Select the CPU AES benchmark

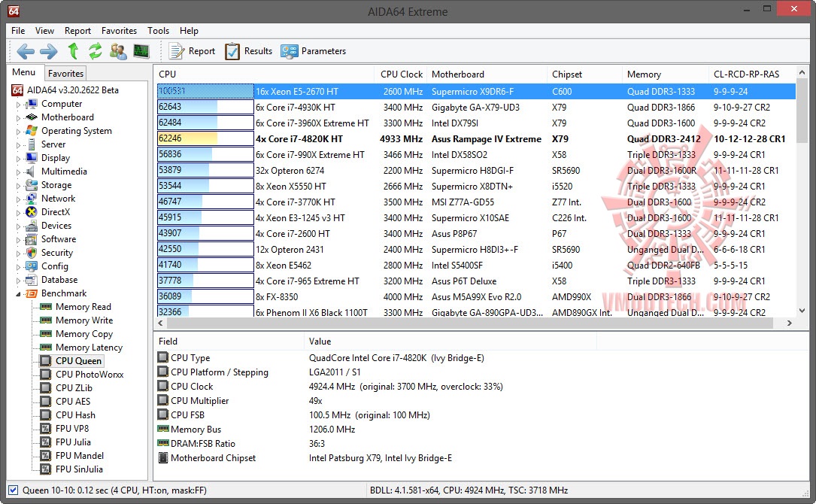[73, 402]
